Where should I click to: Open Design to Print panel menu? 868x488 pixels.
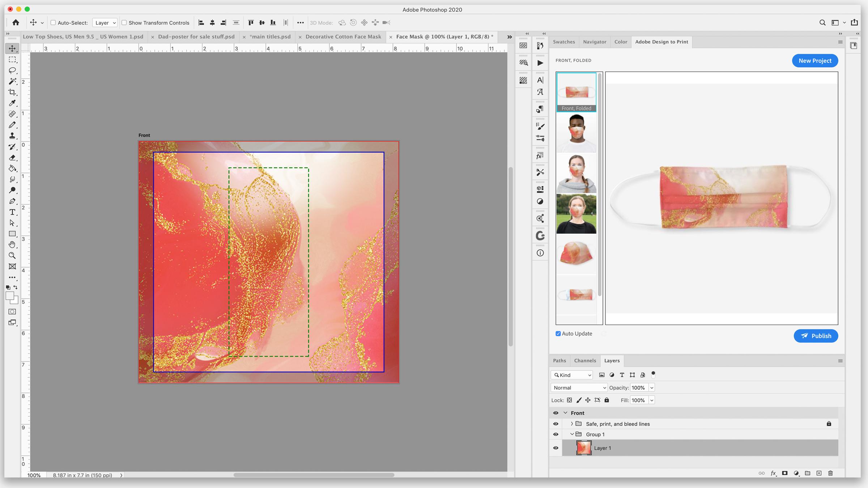tap(840, 42)
